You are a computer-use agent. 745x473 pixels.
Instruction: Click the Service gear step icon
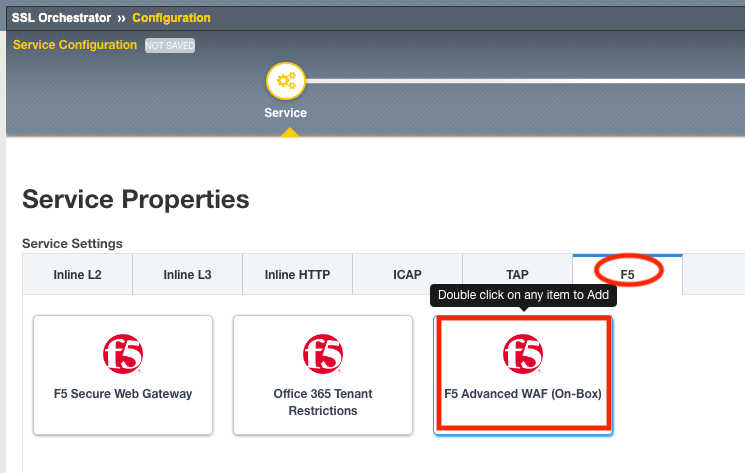click(286, 81)
